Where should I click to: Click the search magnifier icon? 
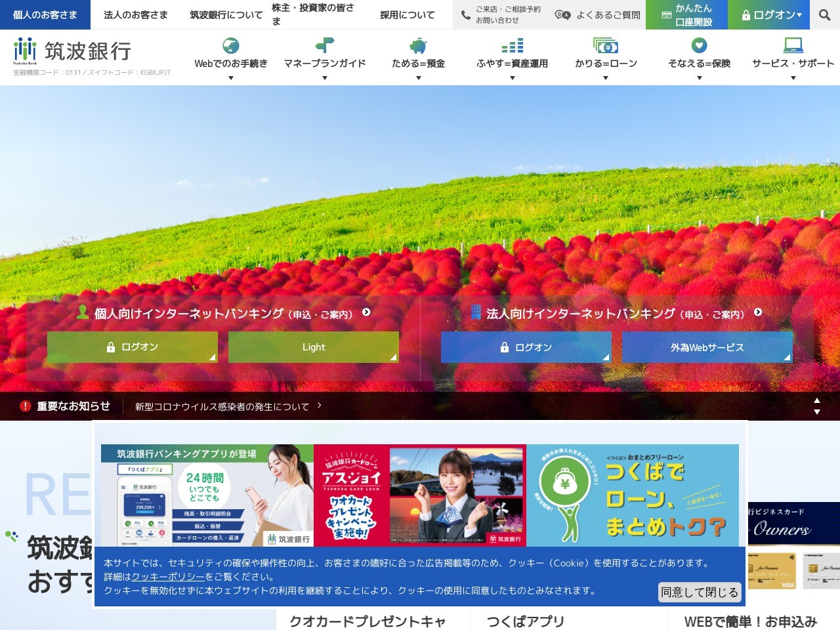[825, 14]
